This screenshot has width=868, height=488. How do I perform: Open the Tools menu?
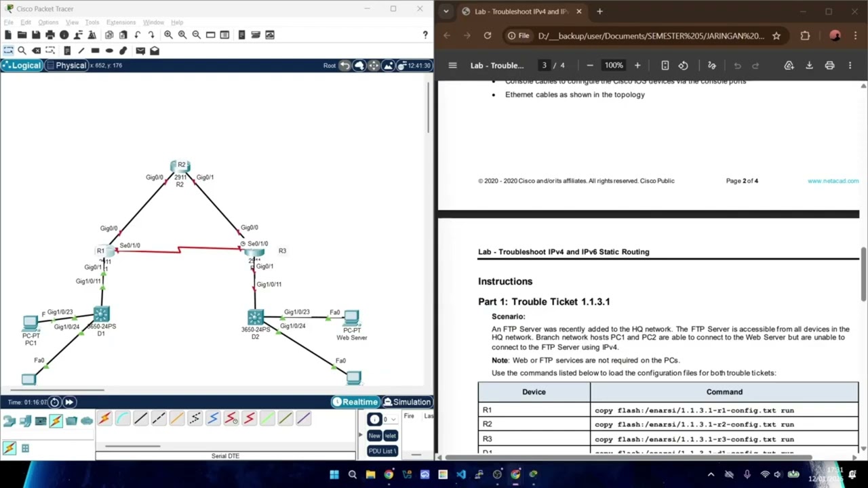92,22
